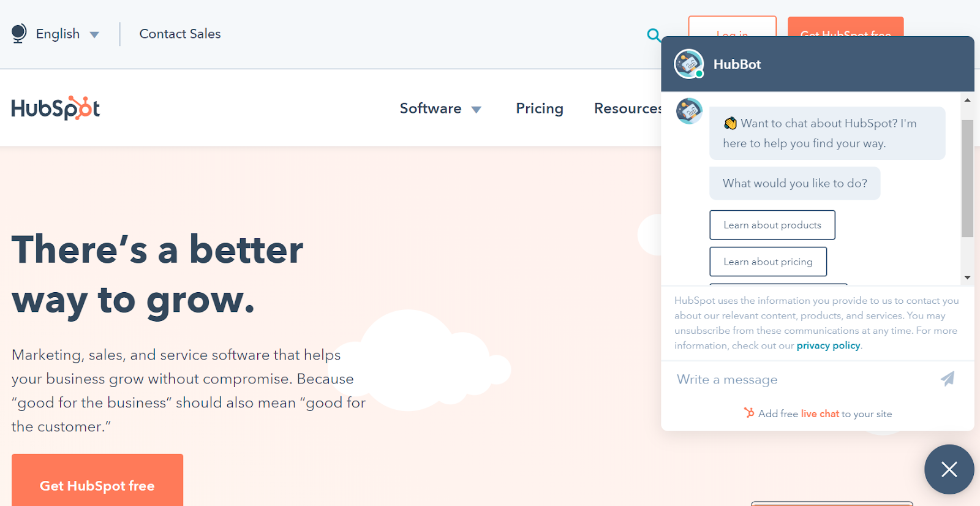Expand the Software dropdown arrow

(476, 110)
